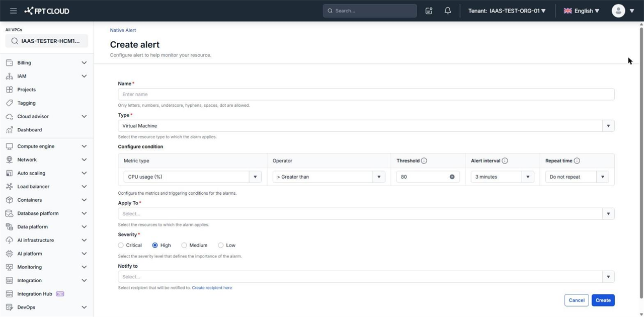This screenshot has height=317, width=644.
Task: Open the Metric type dropdown
Action: 192,177
